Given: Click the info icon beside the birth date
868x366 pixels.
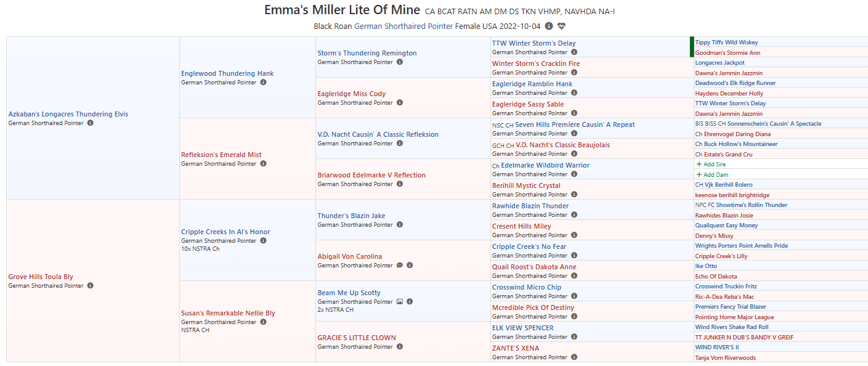Looking at the screenshot, I should click(549, 26).
